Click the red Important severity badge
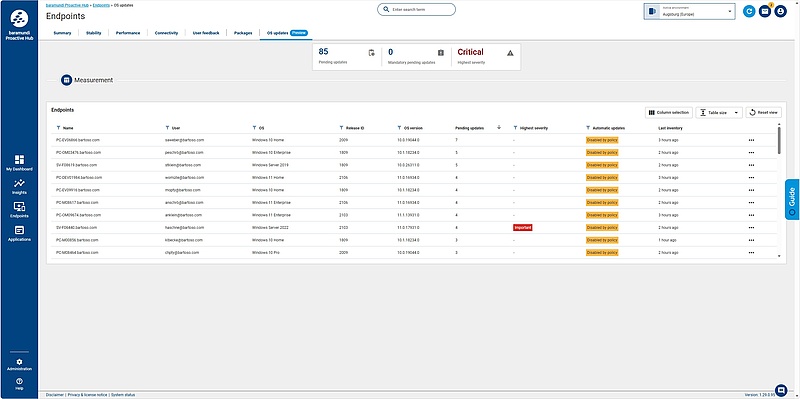 coord(522,228)
